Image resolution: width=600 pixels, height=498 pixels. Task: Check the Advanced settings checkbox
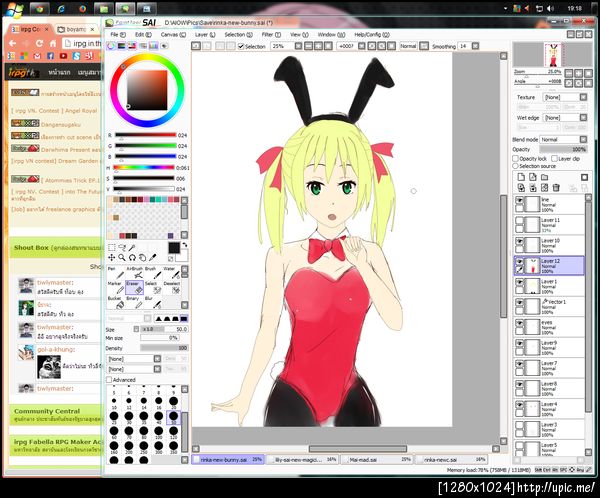pos(109,380)
